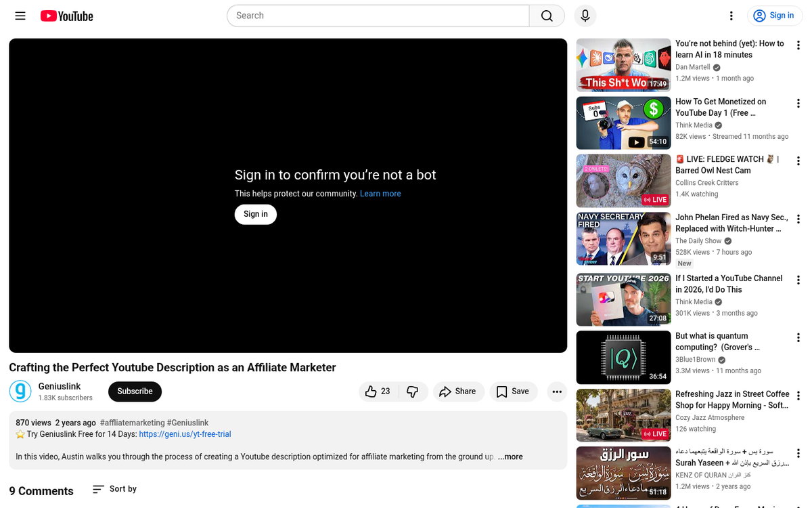Open the Sort by dropdown for comments
The height and width of the screenshot is (508, 812).
114,489
